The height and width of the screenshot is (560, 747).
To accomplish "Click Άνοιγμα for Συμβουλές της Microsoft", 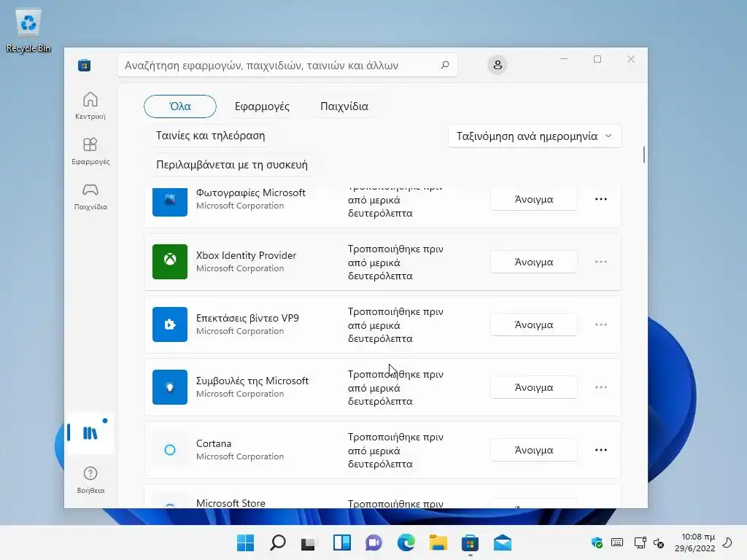I will (533, 388).
